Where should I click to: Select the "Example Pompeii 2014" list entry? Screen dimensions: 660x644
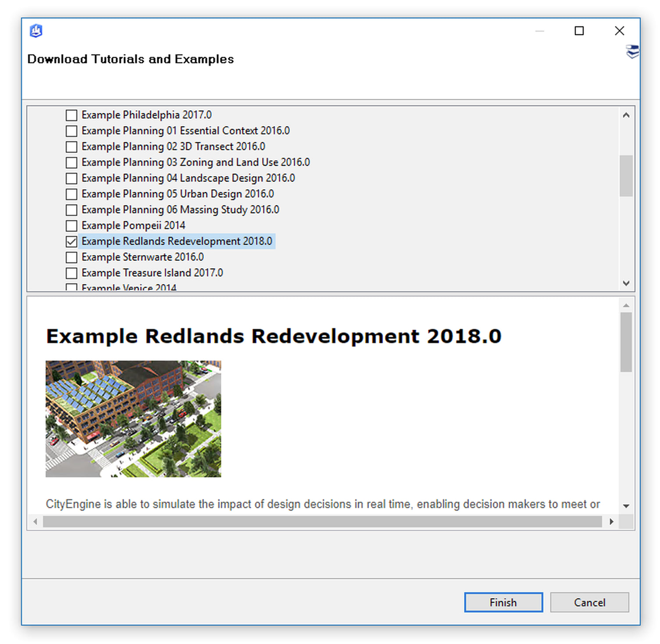click(133, 225)
